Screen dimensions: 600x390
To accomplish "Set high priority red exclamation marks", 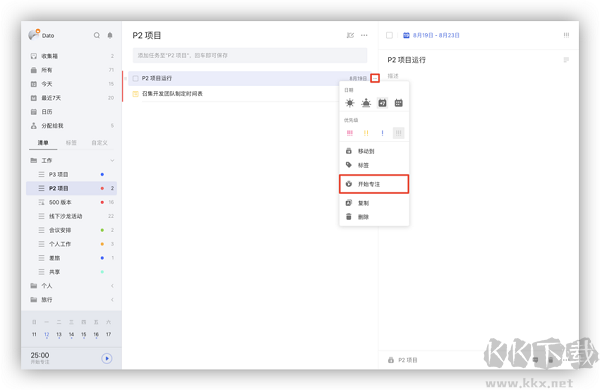I will click(x=350, y=133).
